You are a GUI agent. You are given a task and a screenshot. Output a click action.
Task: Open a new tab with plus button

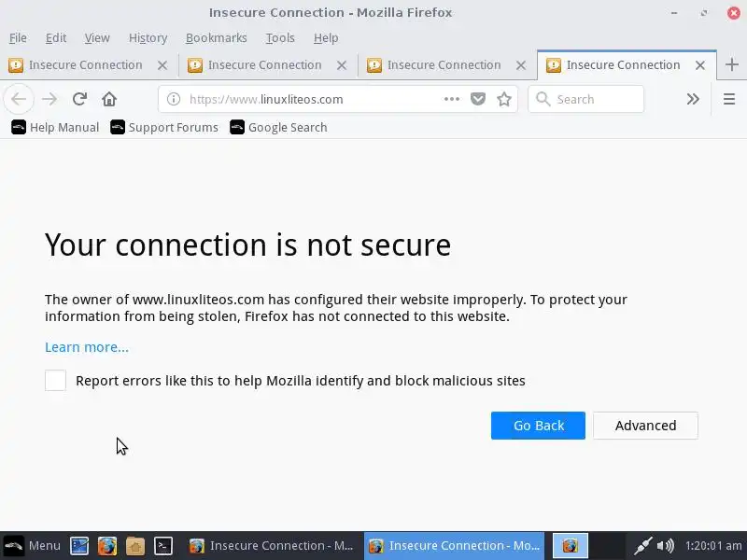click(732, 64)
